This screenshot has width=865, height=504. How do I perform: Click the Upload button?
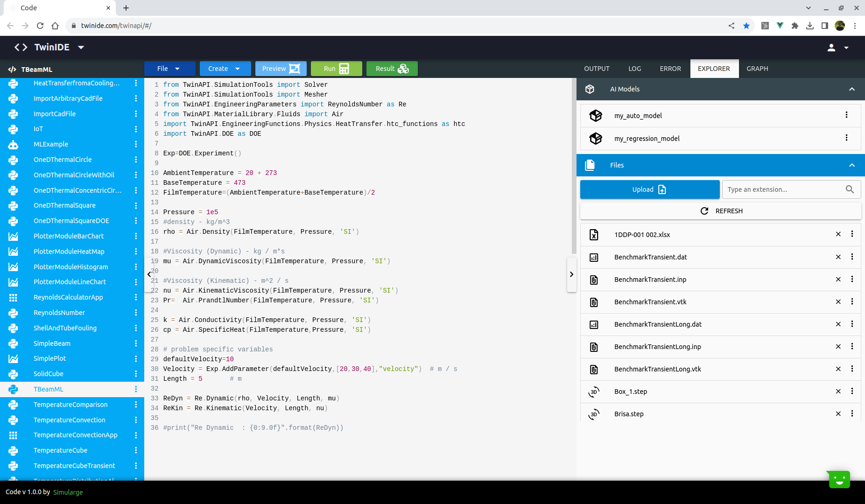(649, 189)
